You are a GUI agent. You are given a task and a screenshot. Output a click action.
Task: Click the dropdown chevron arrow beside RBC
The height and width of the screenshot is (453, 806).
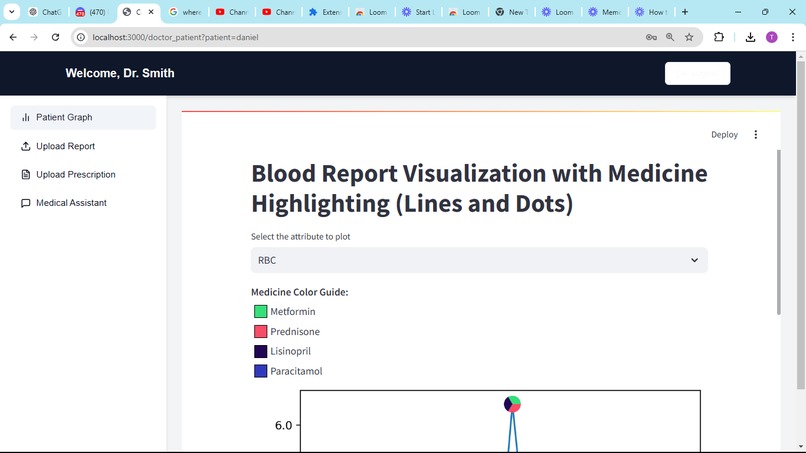pyautogui.click(x=694, y=260)
